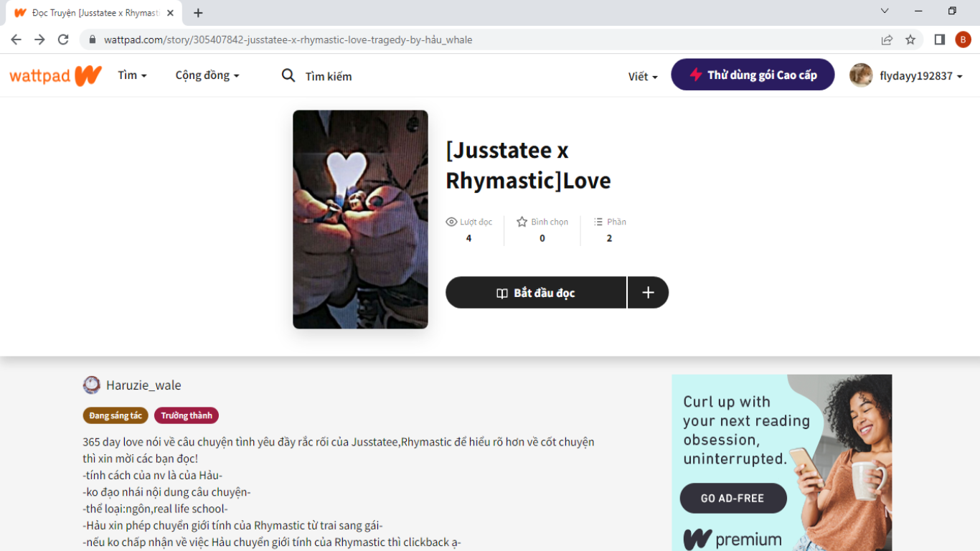Open flydayy192837 profile menu

click(x=921, y=76)
